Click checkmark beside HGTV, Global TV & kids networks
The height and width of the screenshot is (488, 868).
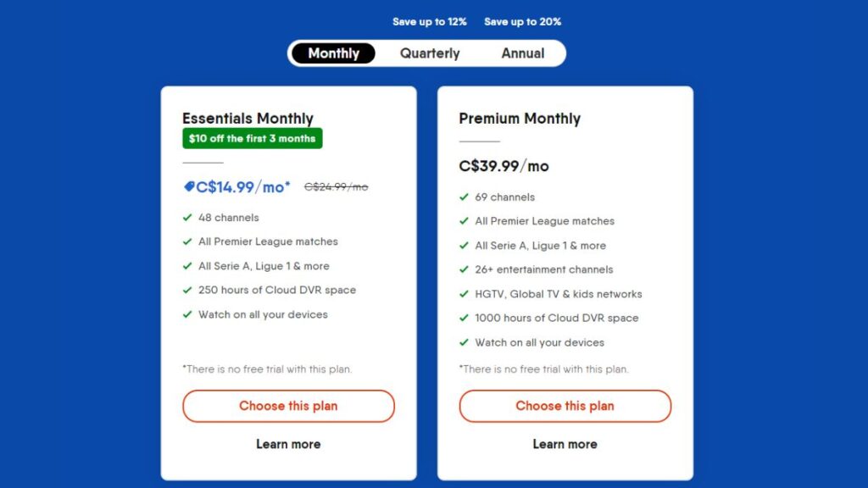coord(464,294)
